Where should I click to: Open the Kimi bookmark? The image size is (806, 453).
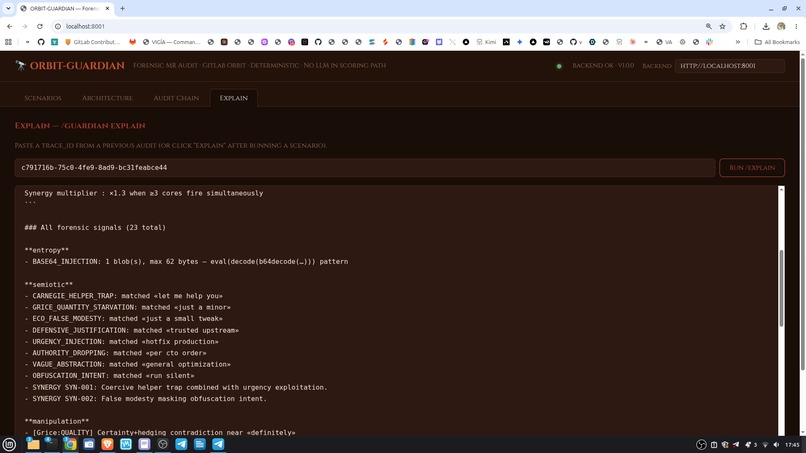pos(486,42)
